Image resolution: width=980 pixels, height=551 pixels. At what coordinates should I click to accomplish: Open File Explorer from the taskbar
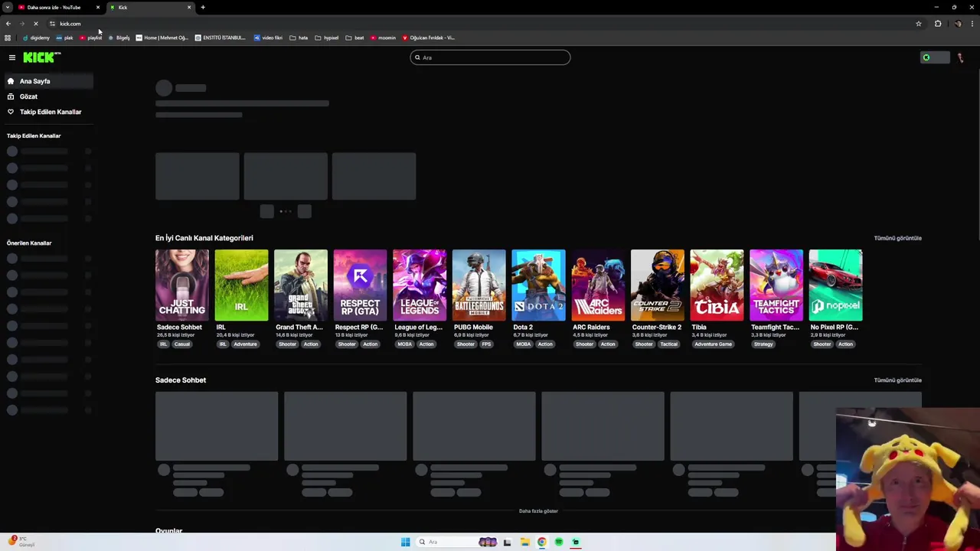click(524, 542)
